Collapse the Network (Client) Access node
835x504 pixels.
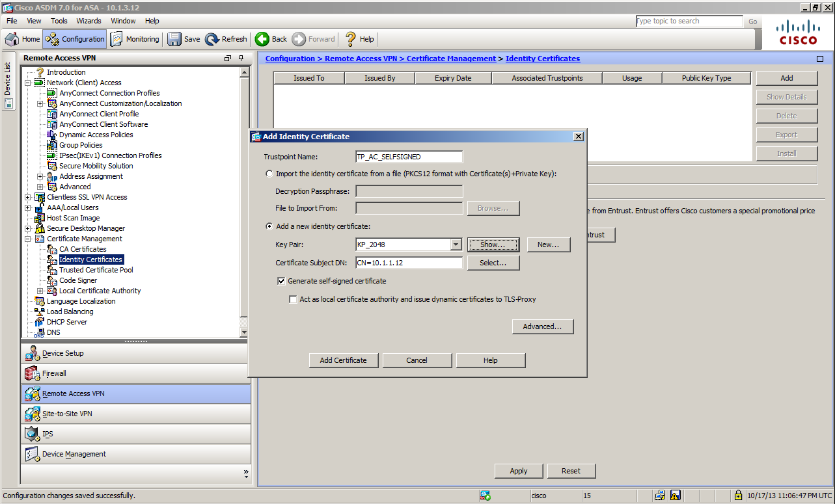pos(28,83)
